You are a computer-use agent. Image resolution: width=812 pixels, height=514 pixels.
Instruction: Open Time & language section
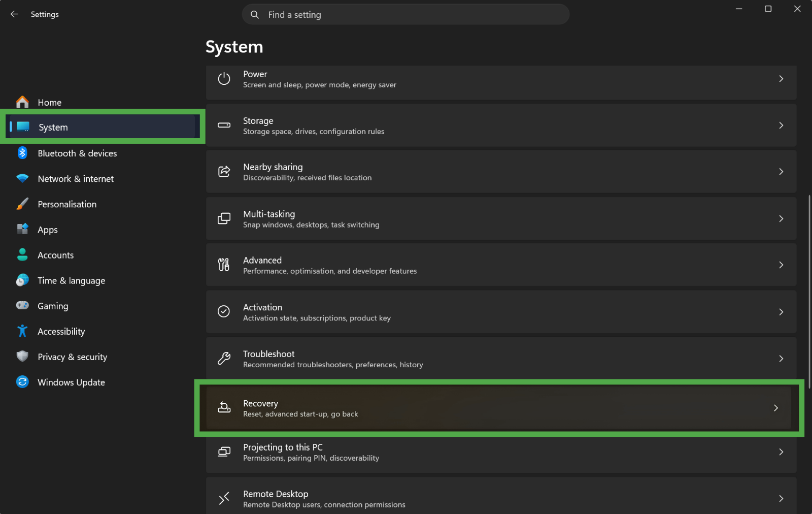101,280
